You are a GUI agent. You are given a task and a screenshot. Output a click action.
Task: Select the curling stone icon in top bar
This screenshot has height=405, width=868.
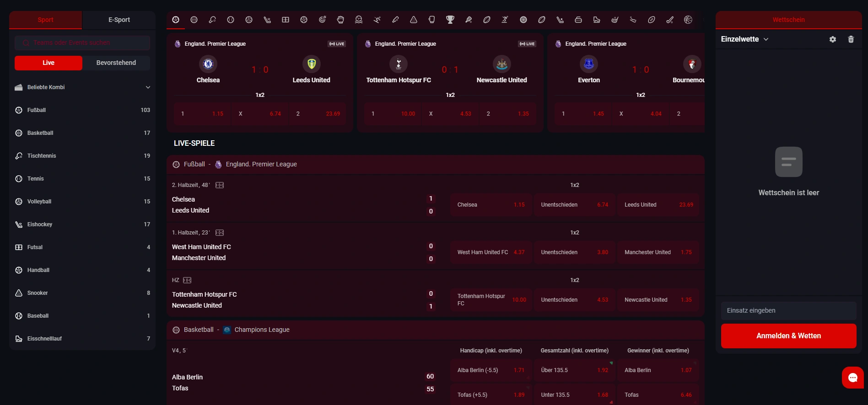[x=578, y=20]
